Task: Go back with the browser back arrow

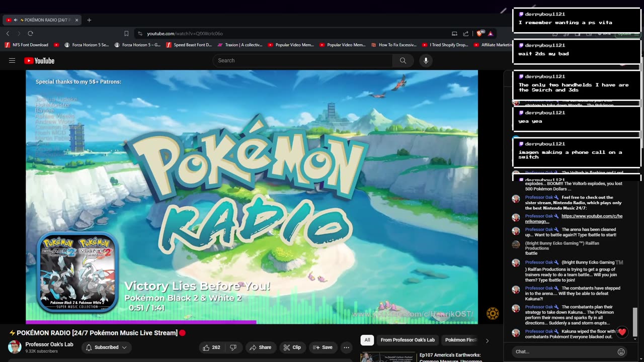Action: 8,34
